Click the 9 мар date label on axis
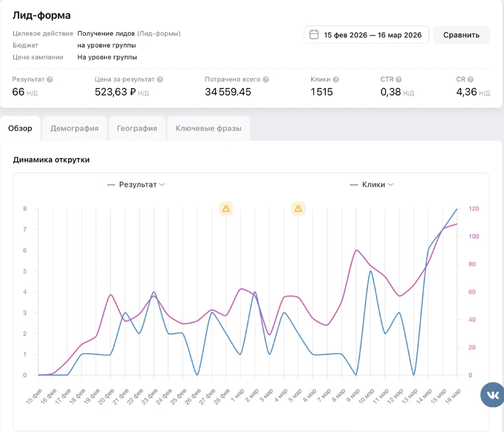Image resolution: width=504 pixels, height=432 pixels. pyautogui.click(x=353, y=396)
